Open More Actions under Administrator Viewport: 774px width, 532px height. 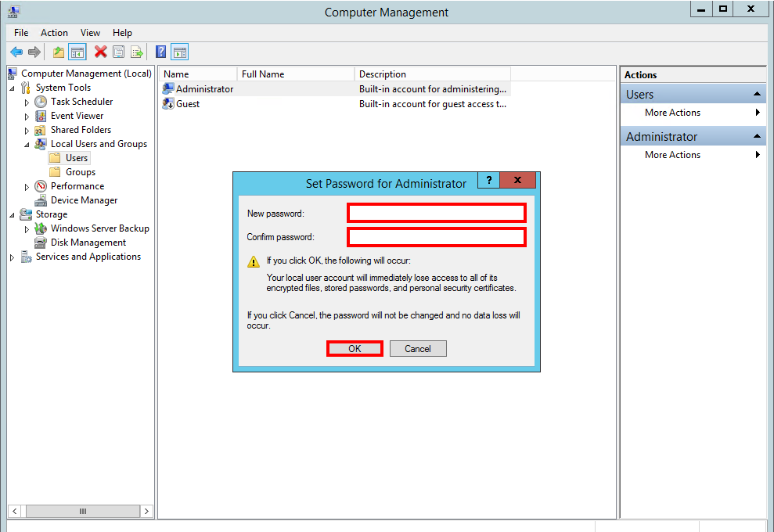click(693, 155)
